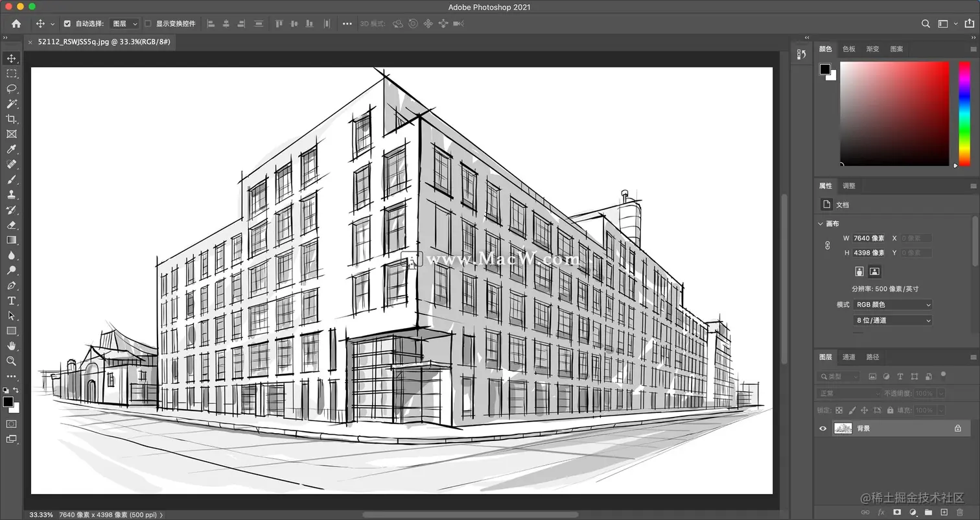The height and width of the screenshot is (520, 980).
Task: Select the Rectangular Marquee tool
Action: tap(11, 73)
